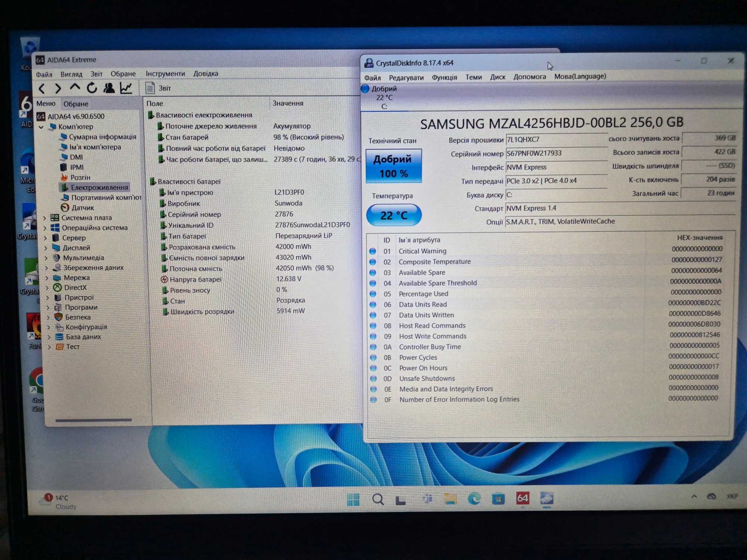Viewport: 747px width, 560px height.
Task: Click the Тест icon in tree
Action: 59,346
